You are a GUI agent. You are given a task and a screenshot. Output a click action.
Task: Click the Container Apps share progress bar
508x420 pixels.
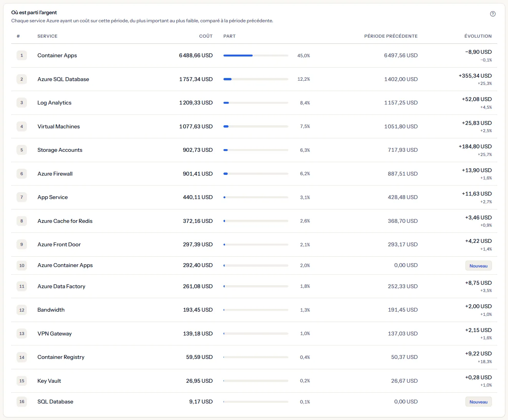tap(256, 56)
